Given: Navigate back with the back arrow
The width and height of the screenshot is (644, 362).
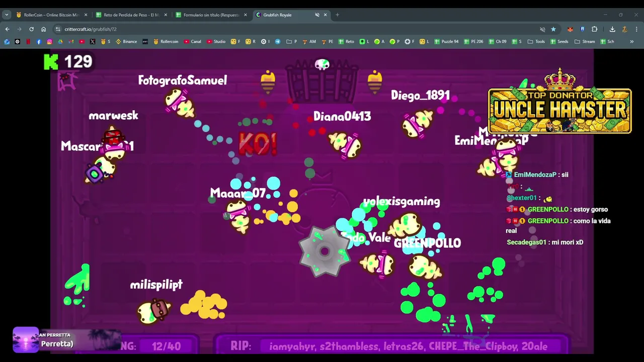Looking at the screenshot, I should 7,29.
